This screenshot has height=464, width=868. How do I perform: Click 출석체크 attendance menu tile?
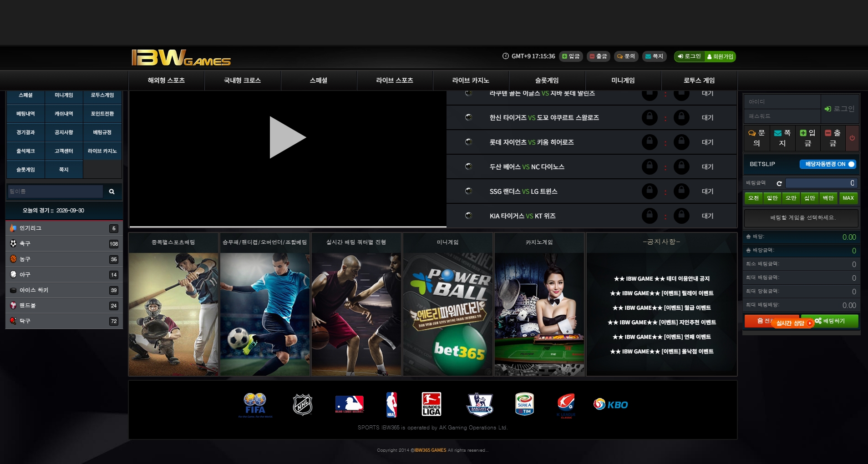click(25, 151)
